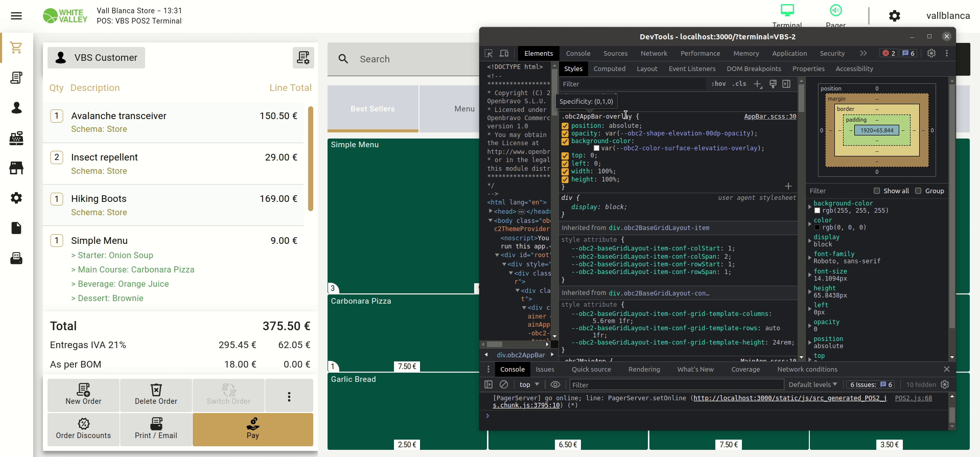Screen dimensions: 980x457
Task: Click the clear console icon
Action: 504,384
